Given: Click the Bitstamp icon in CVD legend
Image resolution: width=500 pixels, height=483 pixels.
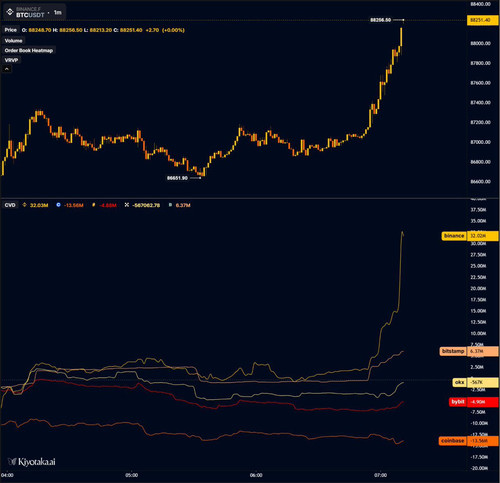Looking at the screenshot, I should click(170, 205).
